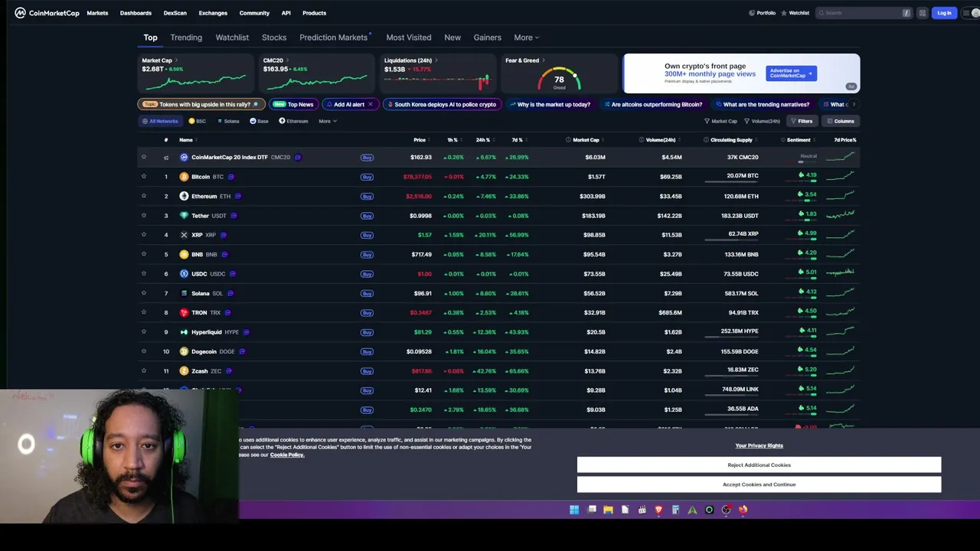Star Dogecoin to add to watchlist

[x=143, y=351]
